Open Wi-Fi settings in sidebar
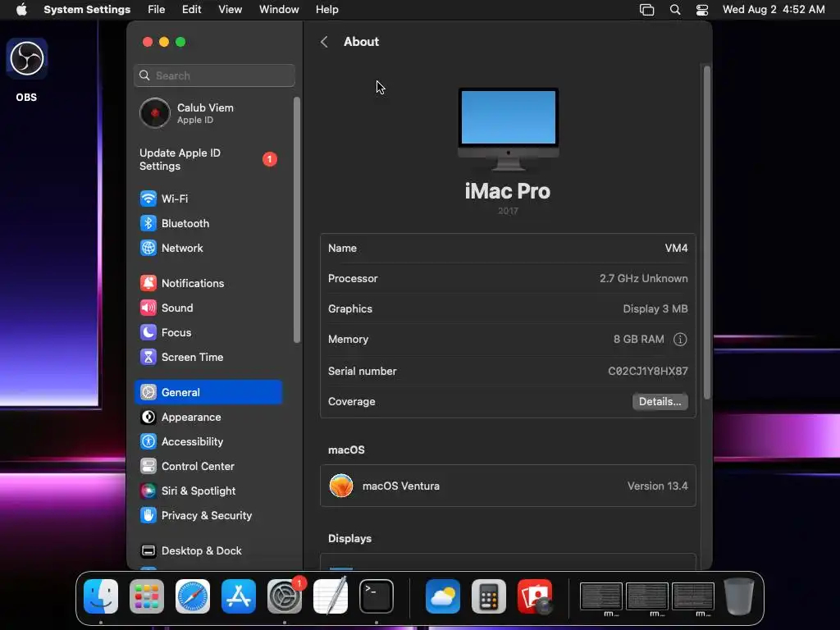840x630 pixels. [208, 199]
